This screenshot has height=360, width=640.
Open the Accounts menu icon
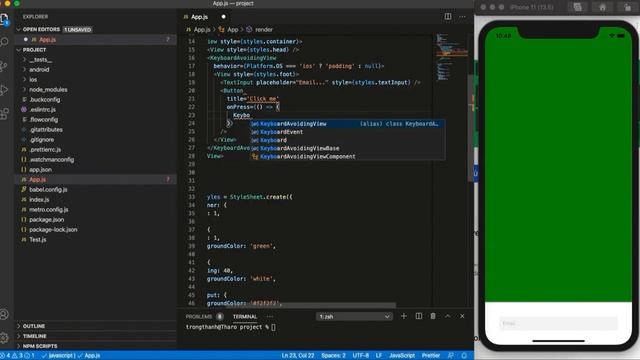tap(4, 314)
